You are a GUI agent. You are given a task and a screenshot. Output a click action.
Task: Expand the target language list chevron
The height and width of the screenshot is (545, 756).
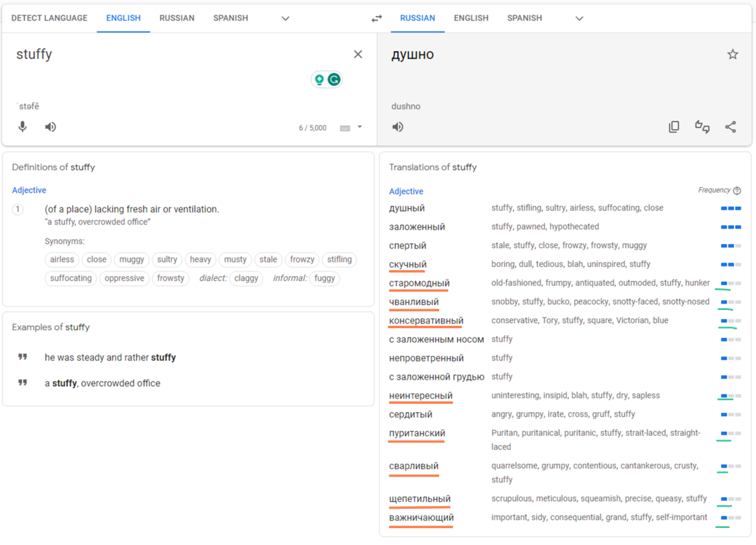pyautogui.click(x=580, y=18)
